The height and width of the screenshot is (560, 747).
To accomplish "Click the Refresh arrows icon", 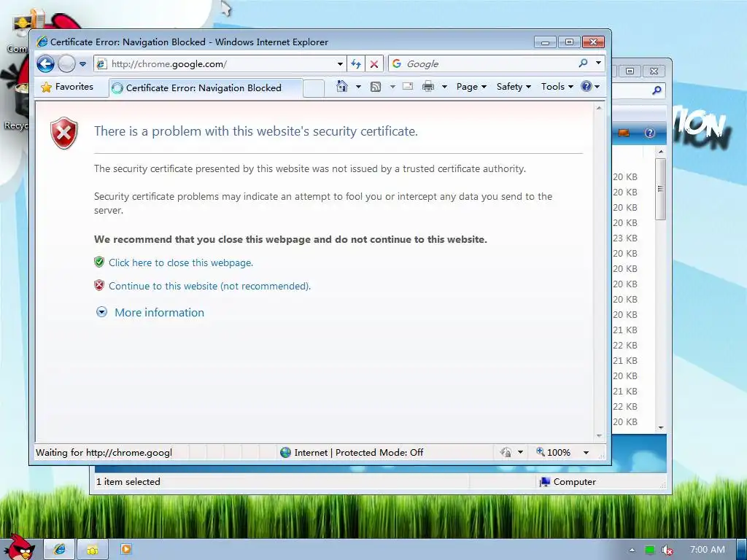I will pyautogui.click(x=356, y=64).
